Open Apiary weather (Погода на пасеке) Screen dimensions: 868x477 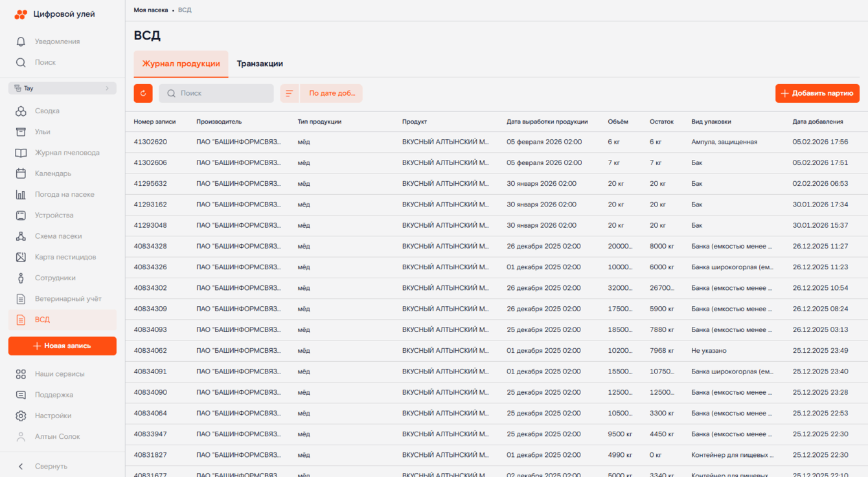click(x=64, y=194)
